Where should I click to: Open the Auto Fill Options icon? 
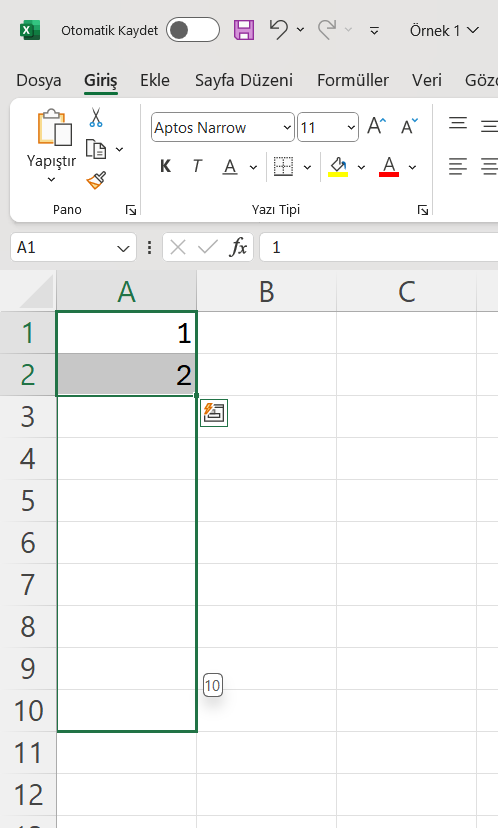(214, 413)
